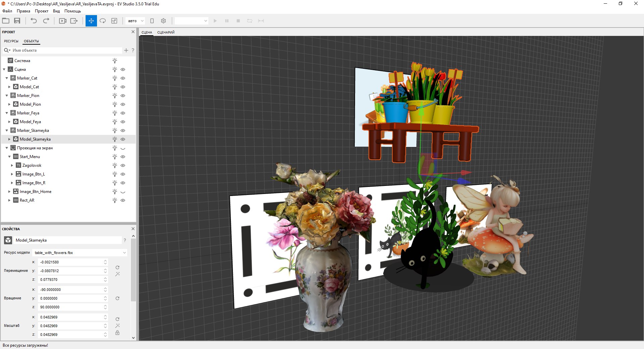Reset the rotation (Вращение) values
The width and height of the screenshot is (644, 349).
(x=117, y=298)
